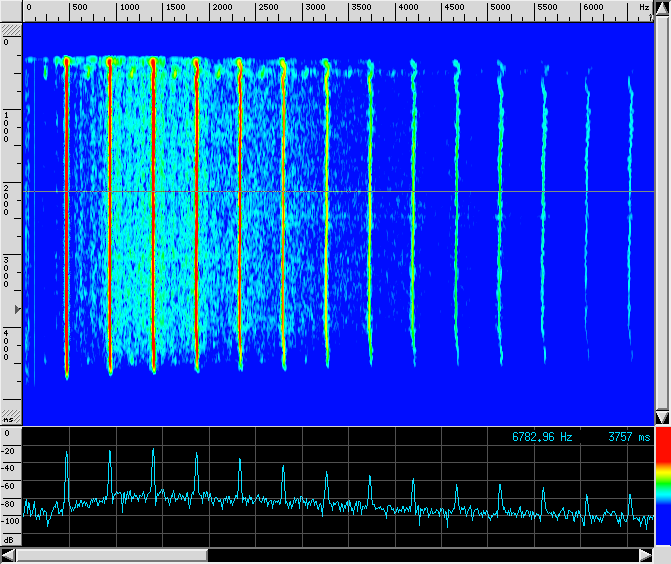Click the playback position triangle on time ruler

17,311
